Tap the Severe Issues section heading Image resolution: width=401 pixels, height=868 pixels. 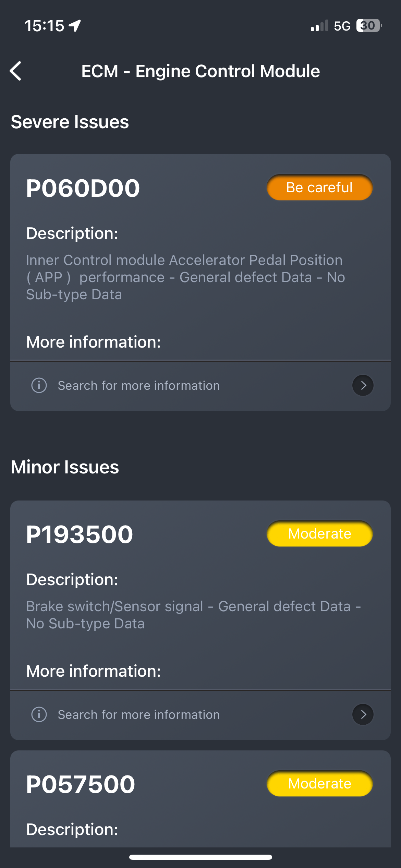[70, 122]
